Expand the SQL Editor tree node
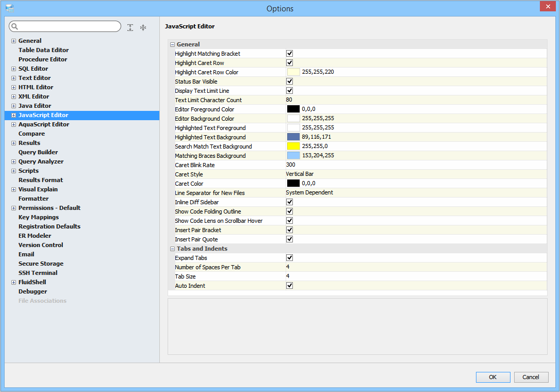 [13, 69]
